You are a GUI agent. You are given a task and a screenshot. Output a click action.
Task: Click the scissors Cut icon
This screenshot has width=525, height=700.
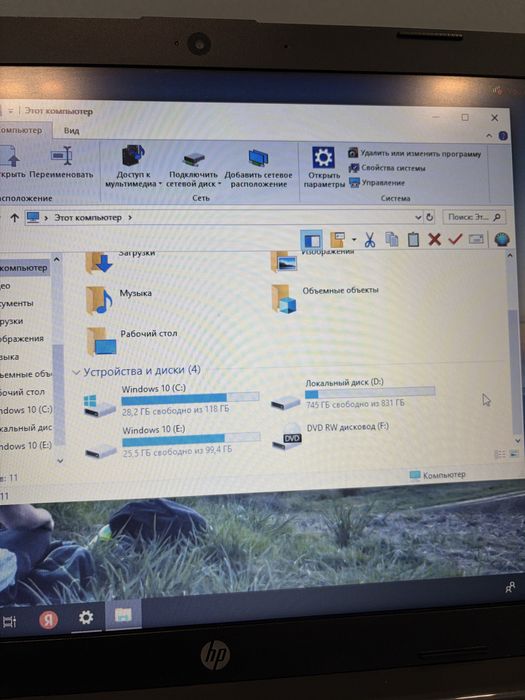pos(370,240)
